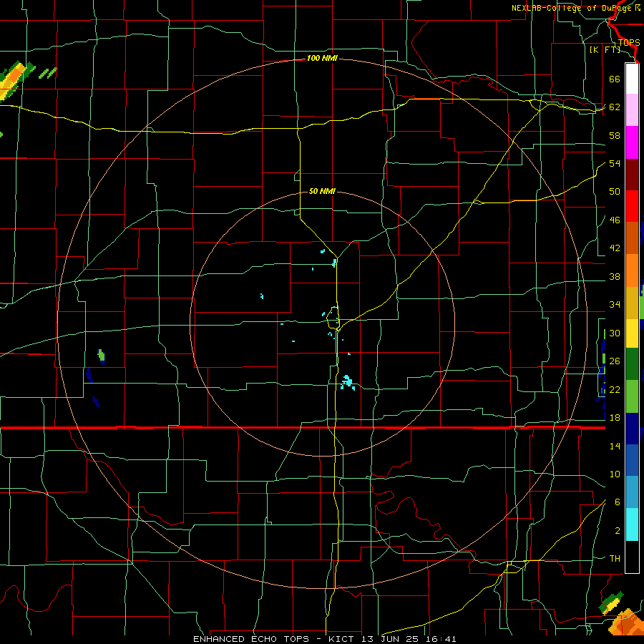Click the "K FT" units label
The image size is (644, 644).
tap(605, 49)
